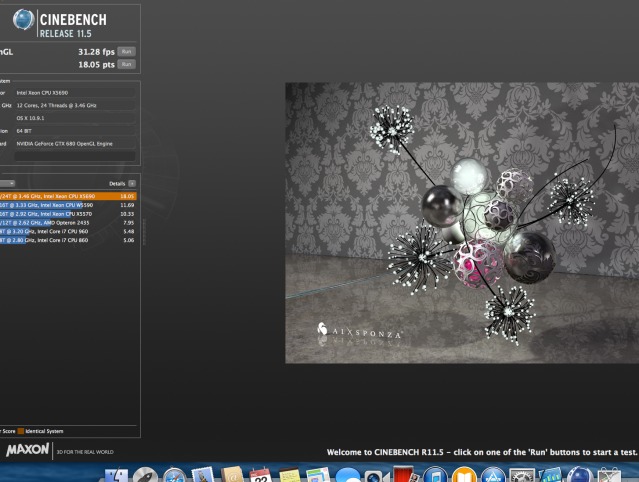This screenshot has width=639, height=482.
Task: Open System Preferences gear in dock
Action: (522, 475)
